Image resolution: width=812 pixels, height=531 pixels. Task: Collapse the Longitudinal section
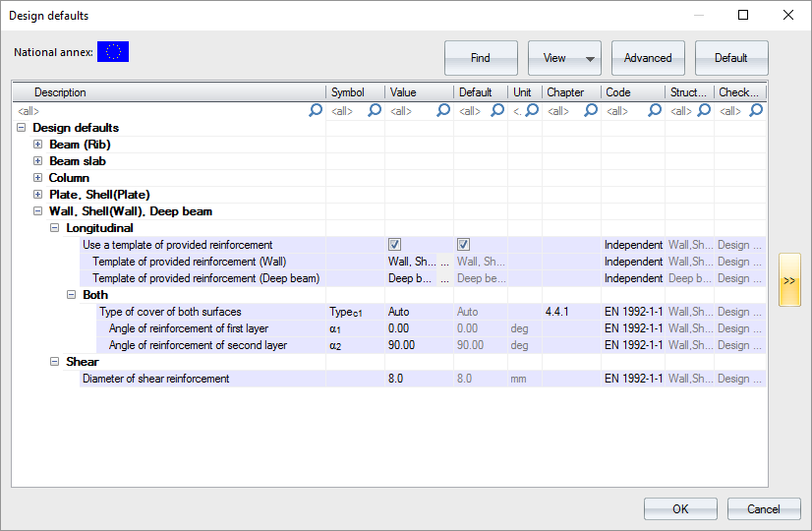pyautogui.click(x=55, y=228)
